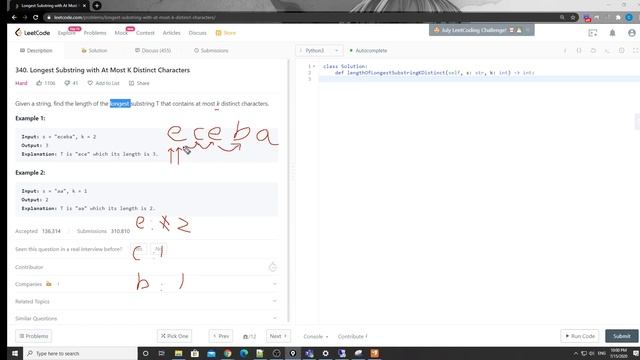Open the Python3 language dropdown
The height and width of the screenshot is (360, 640).
[319, 51]
